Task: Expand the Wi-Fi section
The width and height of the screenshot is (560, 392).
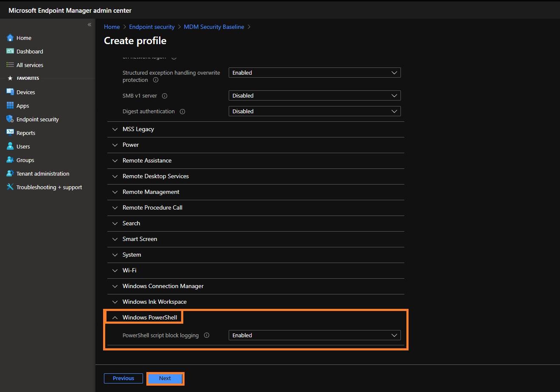Action: 256,271
